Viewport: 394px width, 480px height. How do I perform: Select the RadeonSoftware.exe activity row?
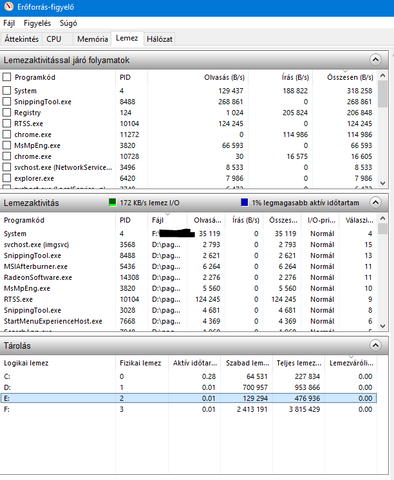click(x=189, y=277)
